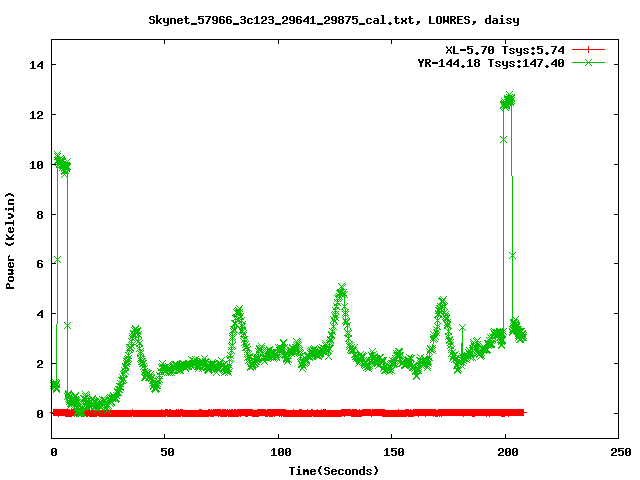The image size is (640, 480).
Task: Click the y-axis tick label 12
Action: coord(36,115)
